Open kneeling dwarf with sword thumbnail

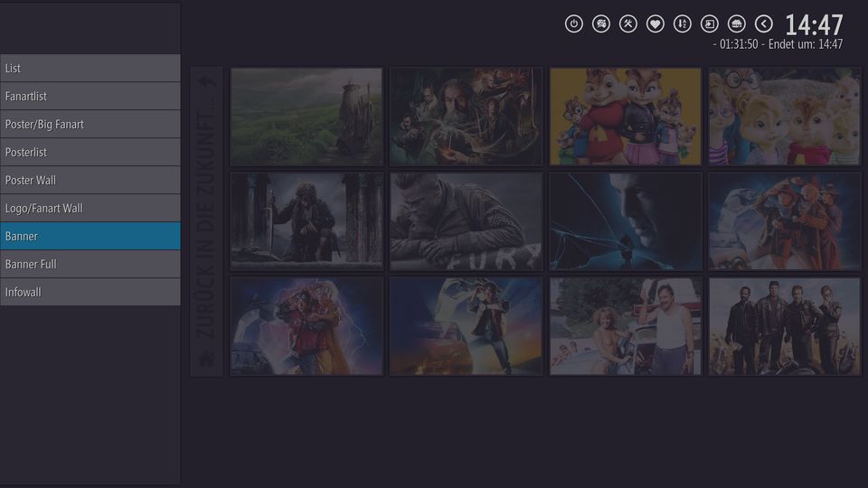307,221
